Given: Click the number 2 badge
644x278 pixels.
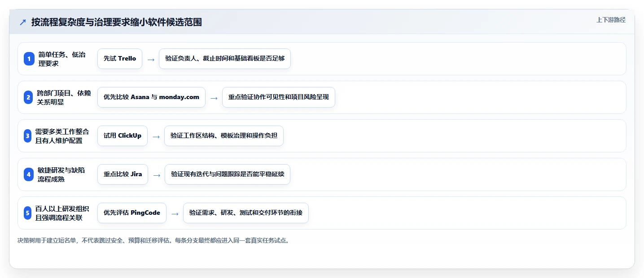Looking at the screenshot, I should 28,97.
